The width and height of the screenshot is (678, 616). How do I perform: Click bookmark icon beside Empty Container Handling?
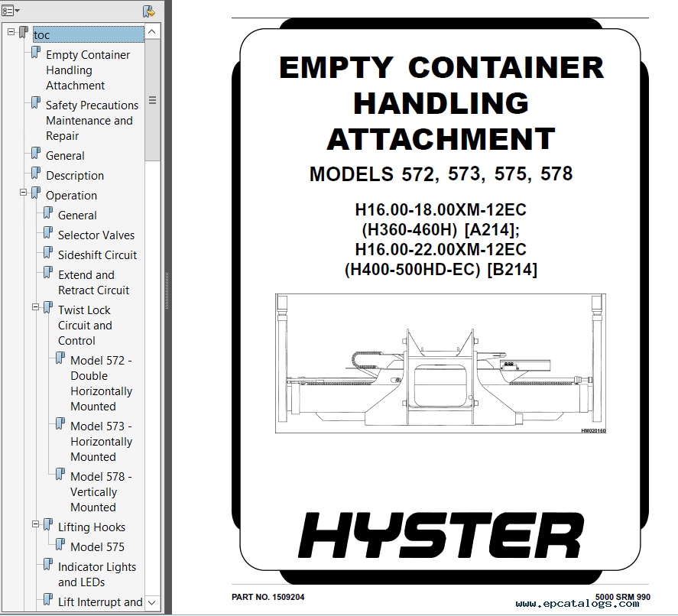36,52
